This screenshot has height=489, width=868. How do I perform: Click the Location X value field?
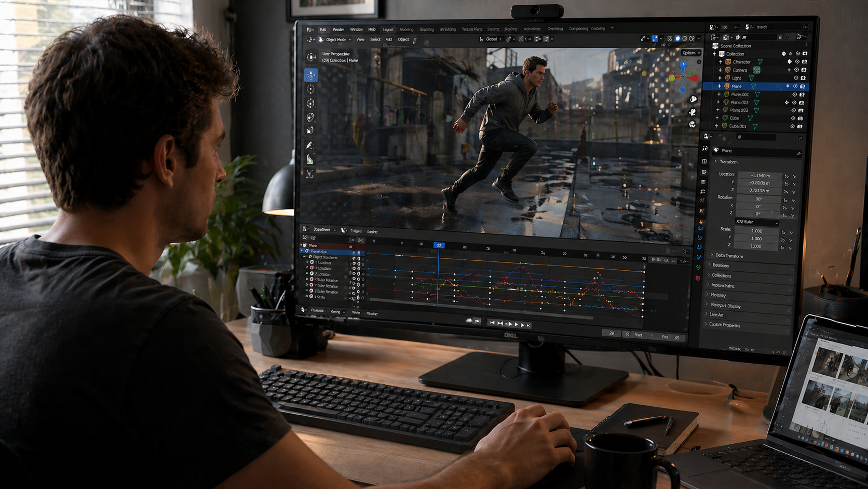pos(759,176)
